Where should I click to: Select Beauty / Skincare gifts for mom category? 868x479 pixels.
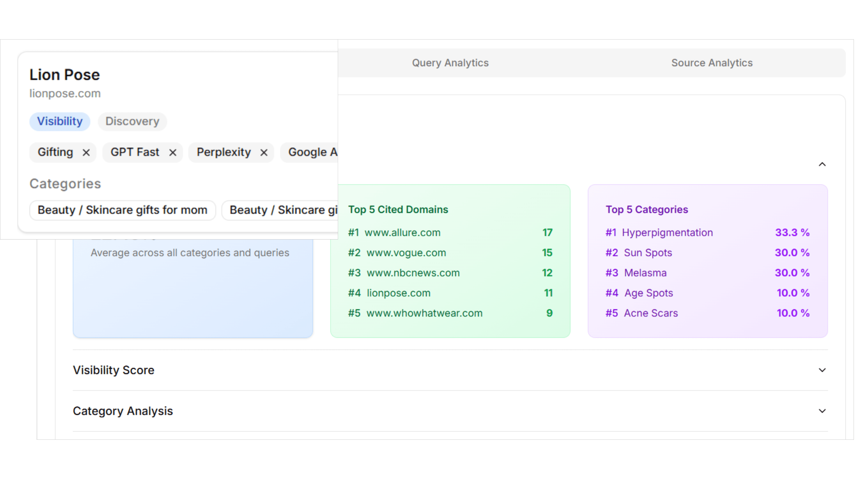coord(122,210)
